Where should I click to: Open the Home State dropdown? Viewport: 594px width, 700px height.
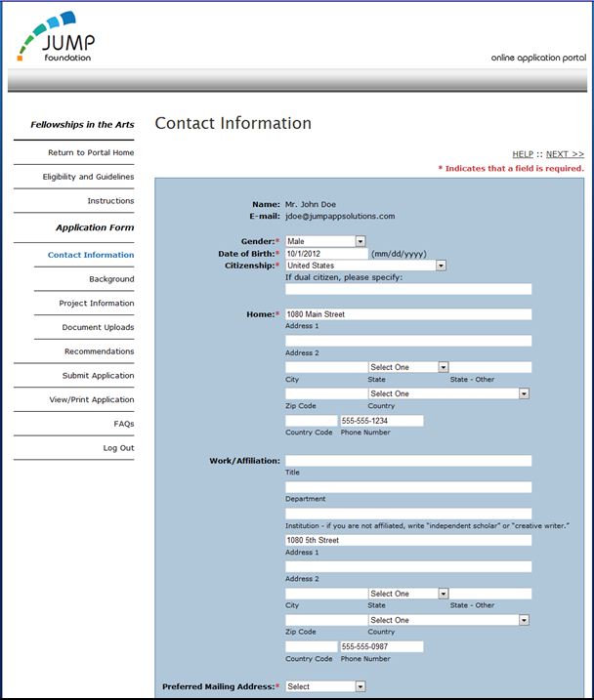tap(408, 367)
